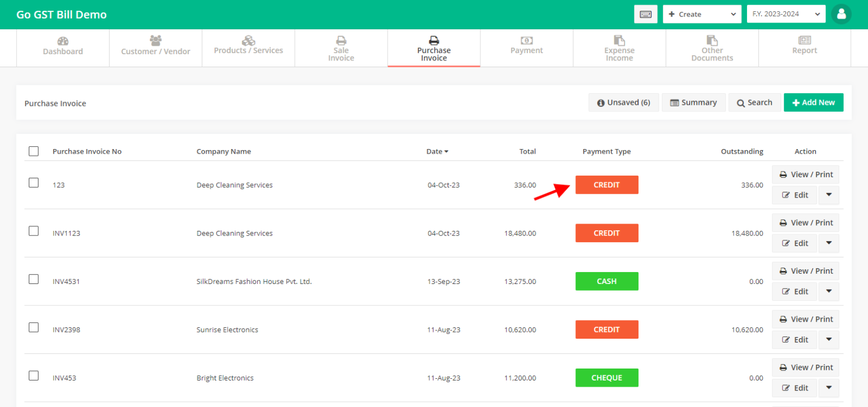The height and width of the screenshot is (407, 868).
Task: Check the select-all checkbox in the table header
Action: (x=33, y=151)
